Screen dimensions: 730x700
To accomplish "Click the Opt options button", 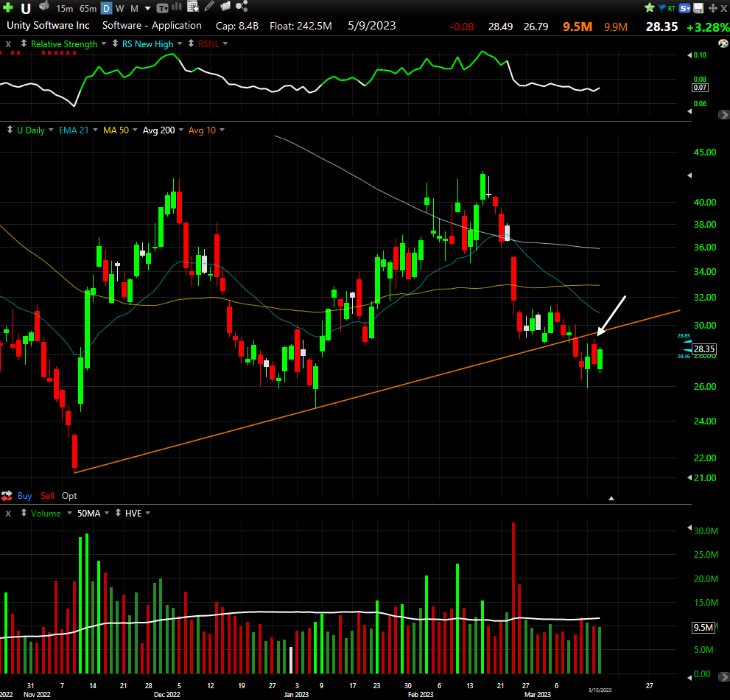I will click(69, 496).
